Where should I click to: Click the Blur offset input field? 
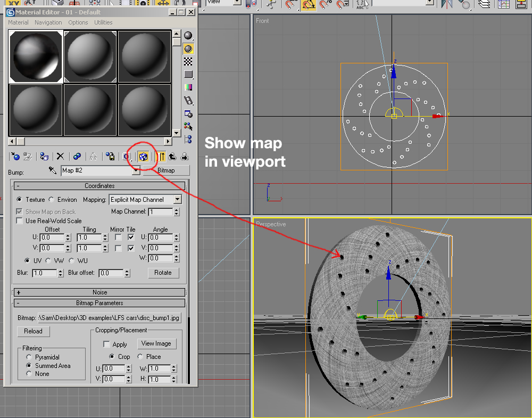coord(111,273)
